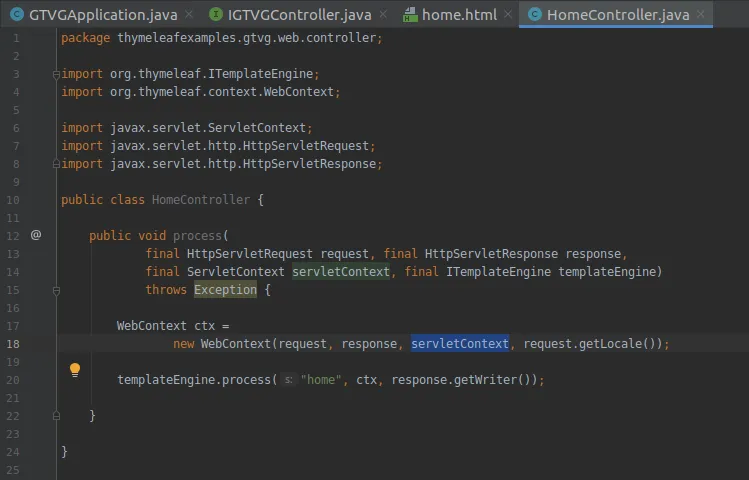
Task: Switch to the GTVGApplication.java tab
Action: (x=103, y=15)
